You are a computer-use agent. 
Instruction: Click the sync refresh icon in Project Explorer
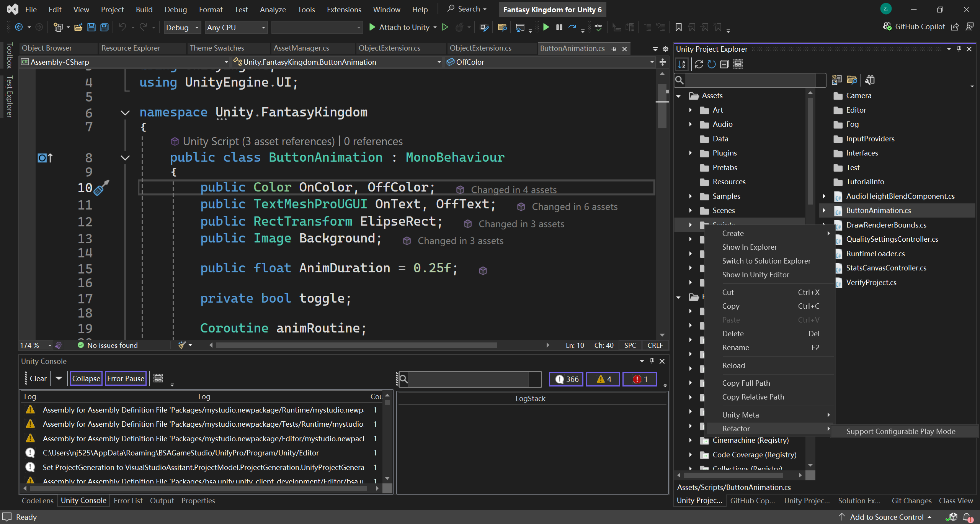pyautogui.click(x=699, y=64)
